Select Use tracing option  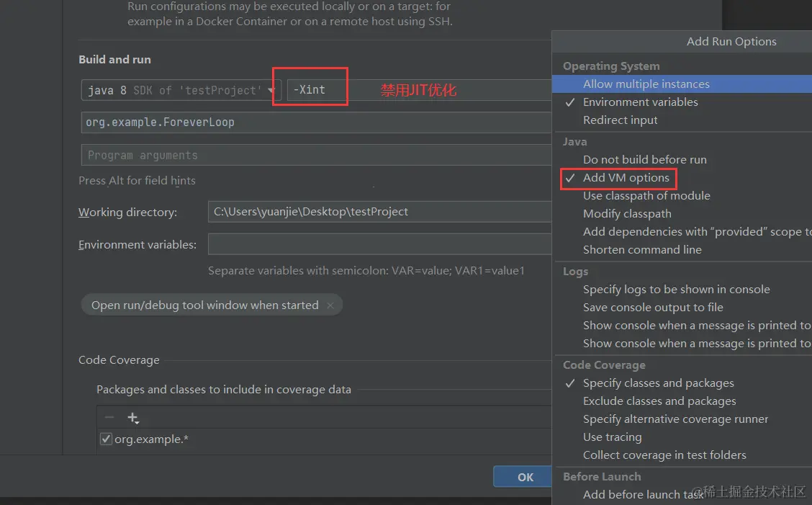pos(682,437)
